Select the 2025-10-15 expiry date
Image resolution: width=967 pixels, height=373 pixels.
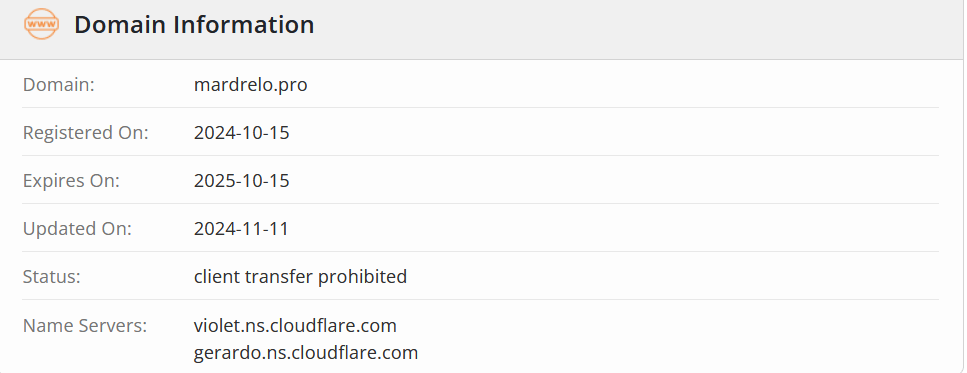[x=242, y=181]
